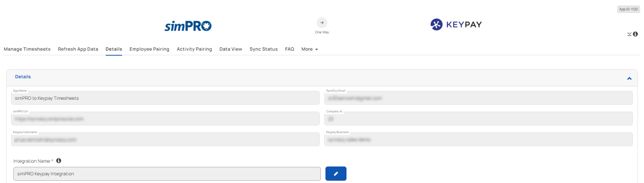The image size is (644, 183).
Task: Click the simPRO Url field
Action: [x=165, y=119]
